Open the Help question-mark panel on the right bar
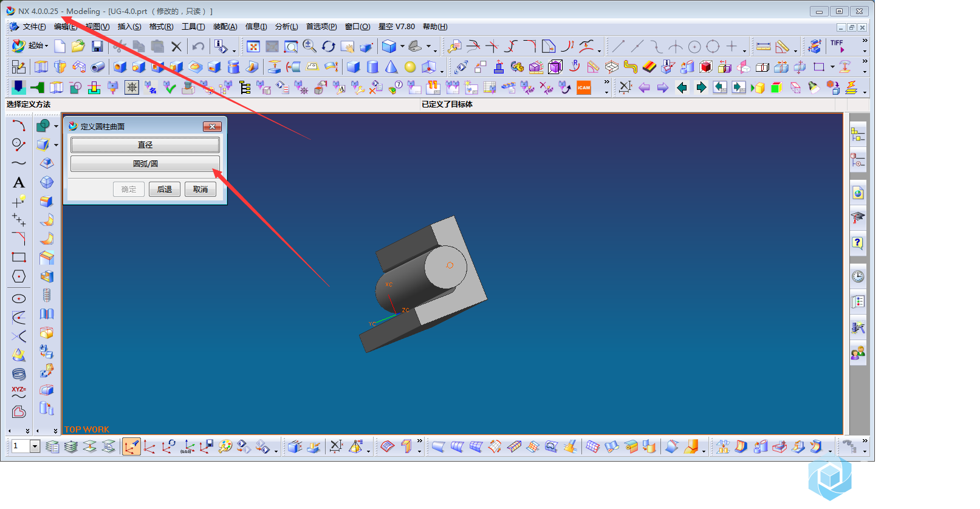The image size is (980, 509). click(858, 243)
